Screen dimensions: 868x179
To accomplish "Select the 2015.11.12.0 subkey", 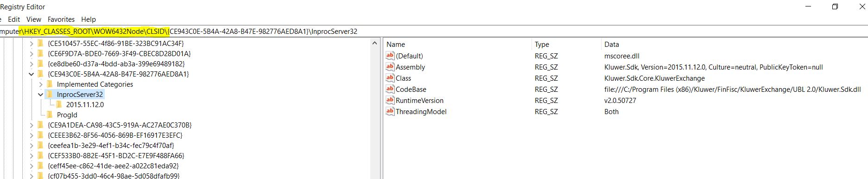I will (x=85, y=105).
